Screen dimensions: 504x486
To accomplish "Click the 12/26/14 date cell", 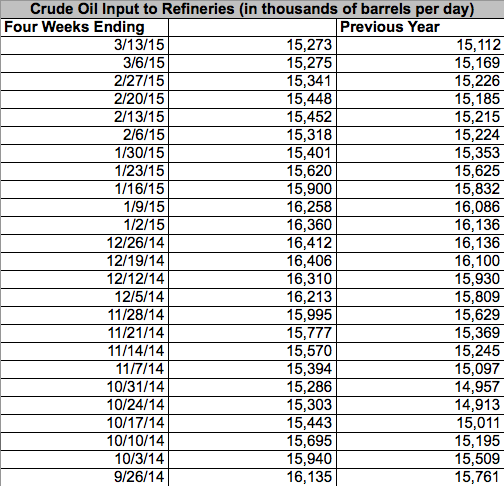I will 85,243.
